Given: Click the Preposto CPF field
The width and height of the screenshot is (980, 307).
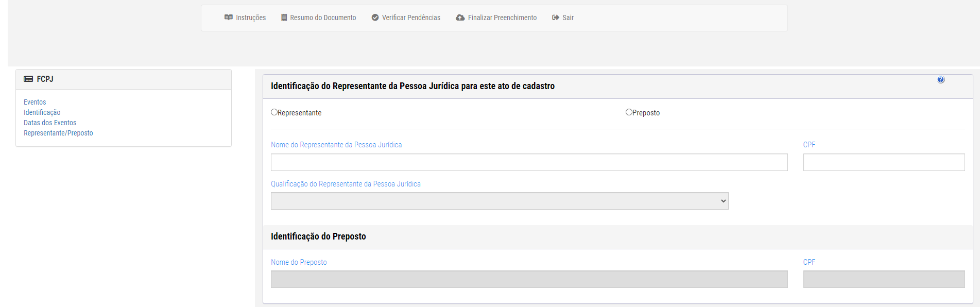Looking at the screenshot, I should coord(884,279).
